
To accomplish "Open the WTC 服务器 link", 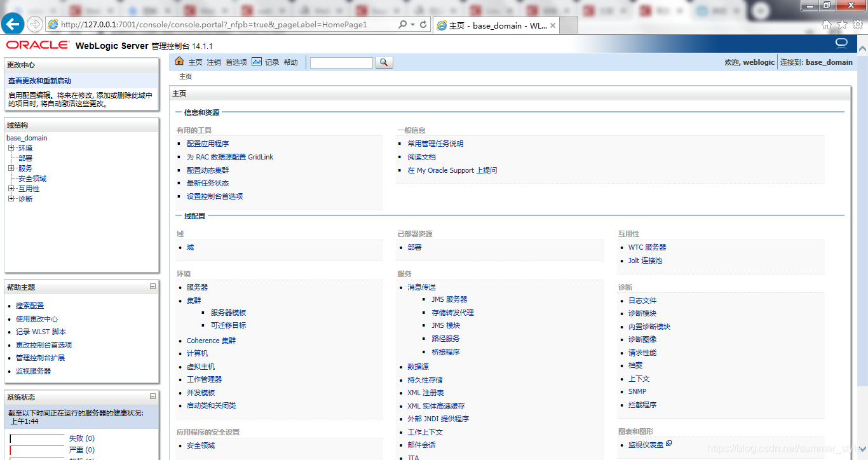I will 648,247.
